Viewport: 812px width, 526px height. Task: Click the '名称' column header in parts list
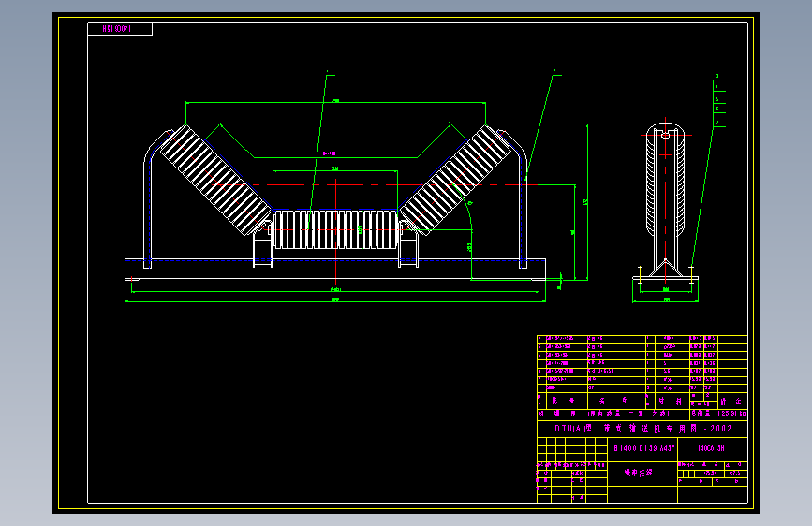[x=614, y=402]
